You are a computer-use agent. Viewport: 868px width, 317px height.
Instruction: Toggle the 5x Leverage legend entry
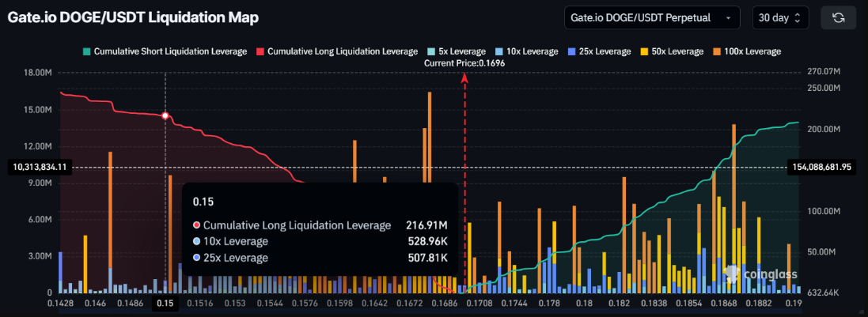point(456,51)
